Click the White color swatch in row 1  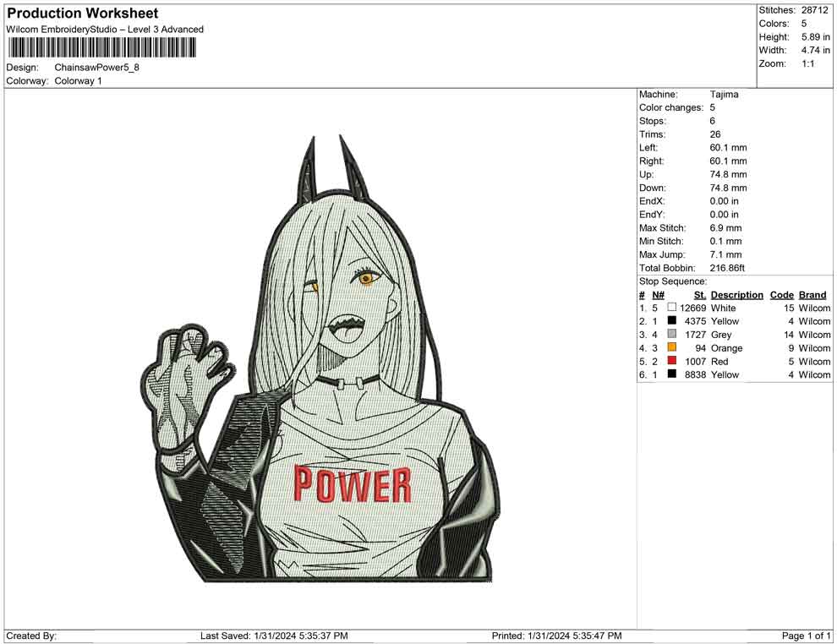(x=671, y=308)
